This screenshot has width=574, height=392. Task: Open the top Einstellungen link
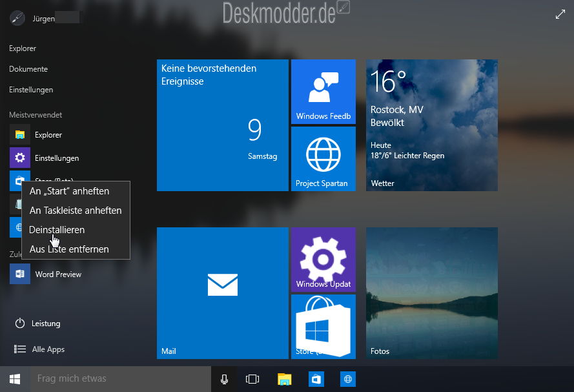point(31,90)
